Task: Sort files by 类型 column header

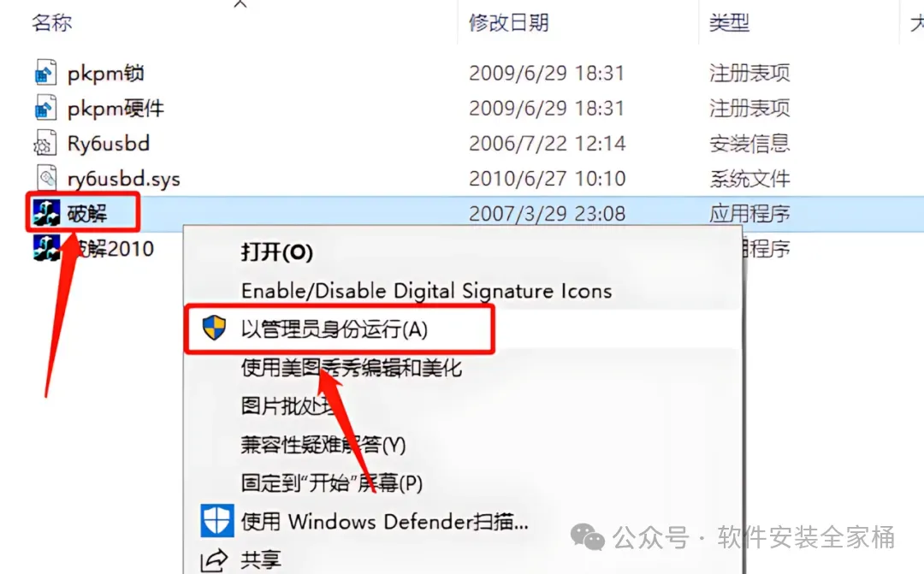Action: point(730,23)
